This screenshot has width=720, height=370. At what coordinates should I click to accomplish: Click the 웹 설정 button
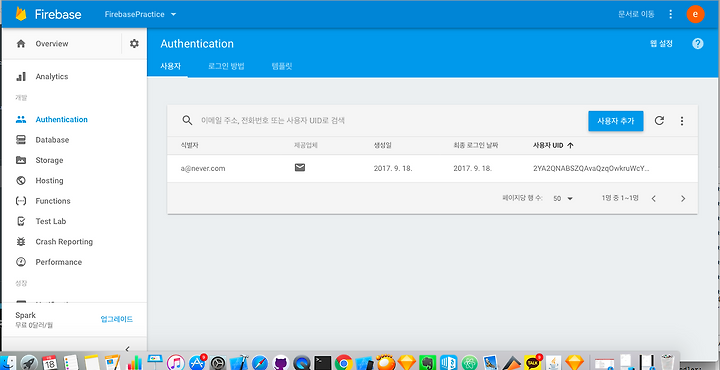coord(661,44)
